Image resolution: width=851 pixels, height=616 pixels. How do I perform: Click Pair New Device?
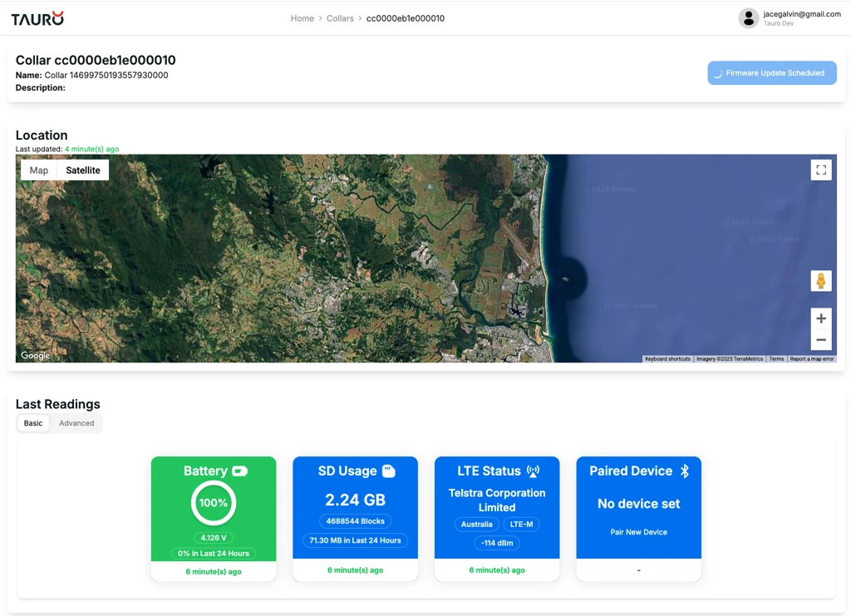click(x=638, y=532)
